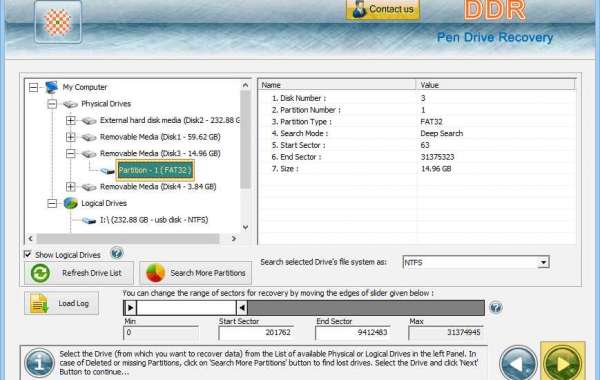This screenshot has width=600, height=380.
Task: Click Size value 14.96 GB
Action: pos(436,169)
